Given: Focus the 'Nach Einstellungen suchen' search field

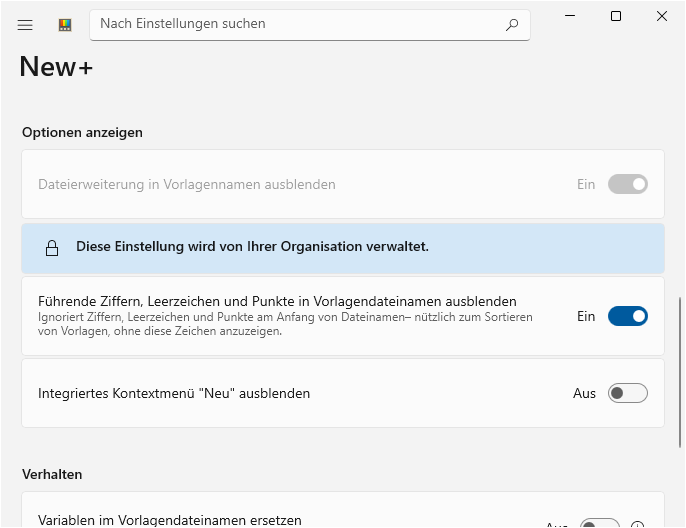Looking at the screenshot, I should tap(310, 25).
